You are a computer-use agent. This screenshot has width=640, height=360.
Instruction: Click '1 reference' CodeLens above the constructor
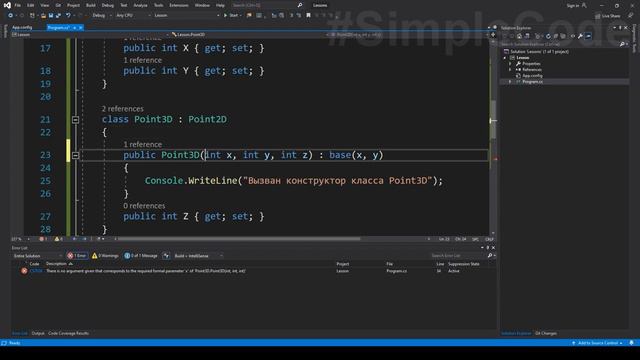(x=142, y=144)
